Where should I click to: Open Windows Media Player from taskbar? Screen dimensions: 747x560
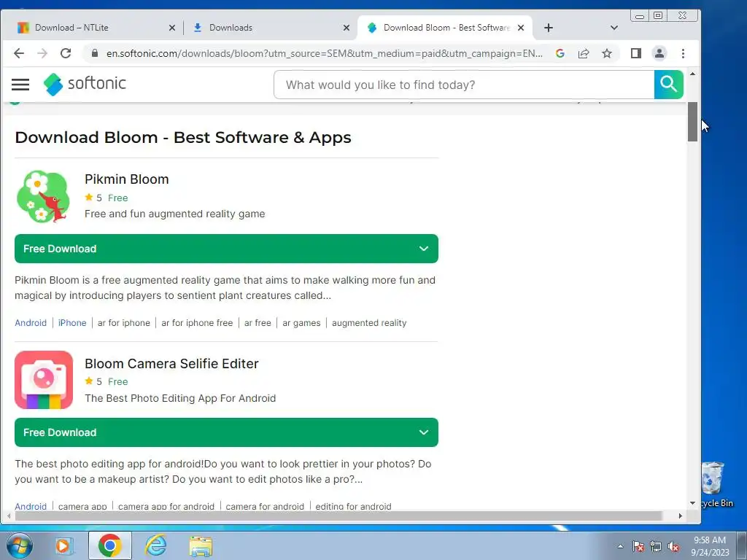(63, 545)
